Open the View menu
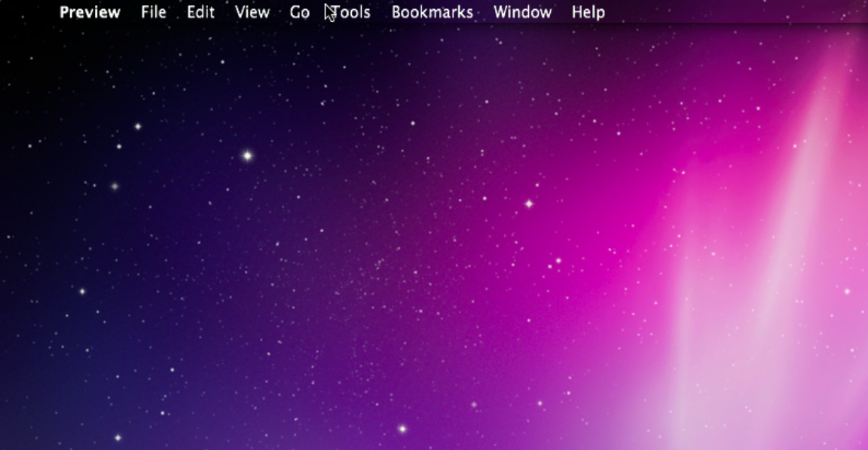Image resolution: width=868 pixels, height=450 pixels. (x=252, y=12)
